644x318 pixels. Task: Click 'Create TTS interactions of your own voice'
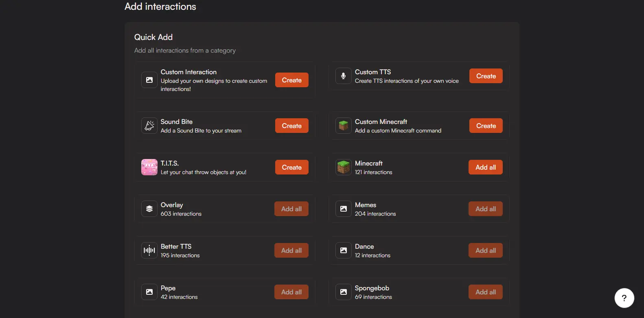tap(407, 81)
